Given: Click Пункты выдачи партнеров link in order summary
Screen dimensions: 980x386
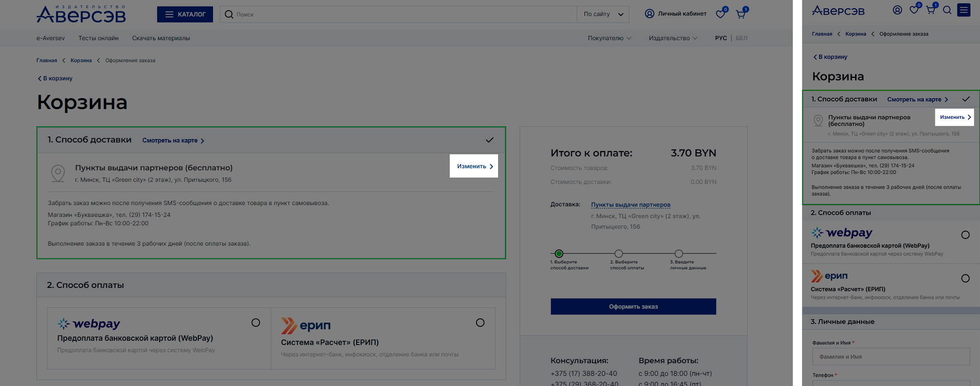Looking at the screenshot, I should pyautogui.click(x=630, y=205).
